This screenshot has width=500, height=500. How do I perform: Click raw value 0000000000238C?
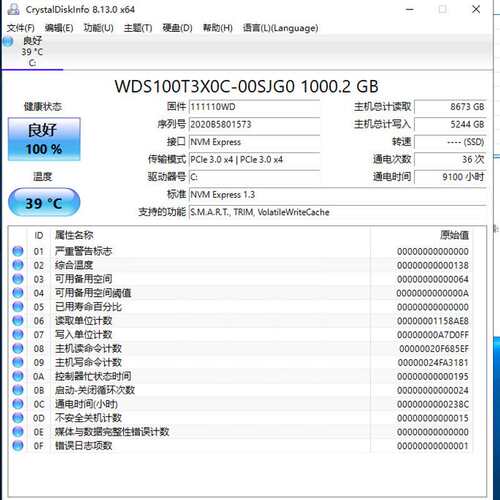click(x=433, y=404)
